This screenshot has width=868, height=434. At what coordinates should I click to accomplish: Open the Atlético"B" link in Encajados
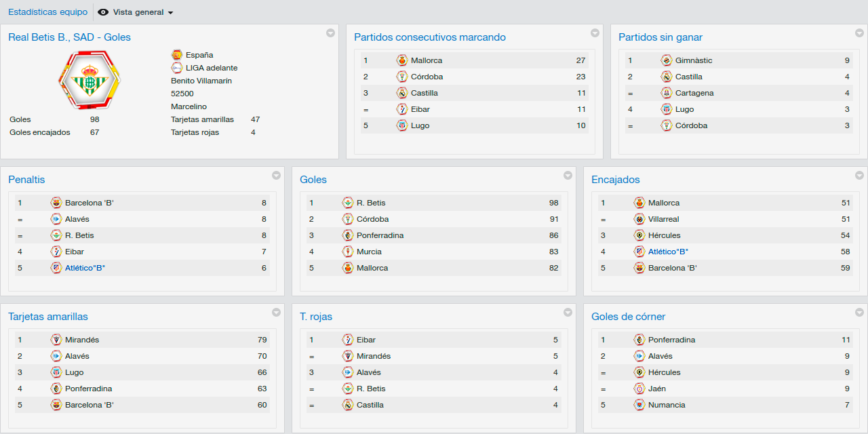coord(669,252)
